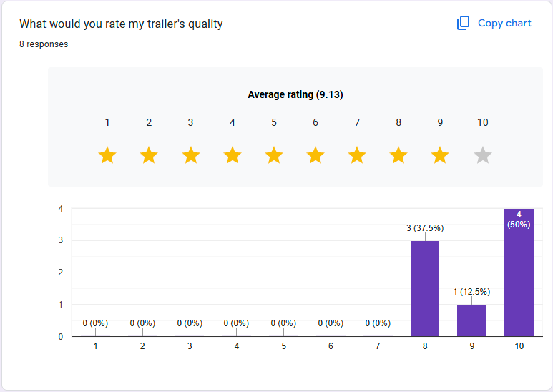Click the star under rating 7

coord(357,155)
